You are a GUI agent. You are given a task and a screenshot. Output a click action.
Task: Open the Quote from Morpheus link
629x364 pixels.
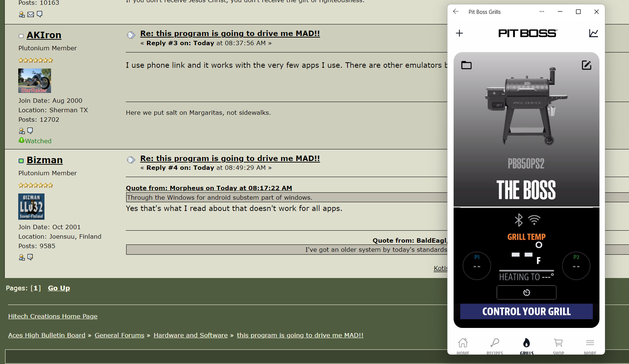click(x=209, y=188)
